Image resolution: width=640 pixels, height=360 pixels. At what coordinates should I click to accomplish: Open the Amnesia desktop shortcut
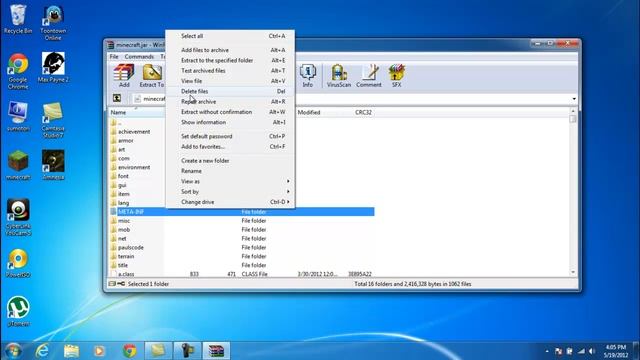(x=53, y=165)
